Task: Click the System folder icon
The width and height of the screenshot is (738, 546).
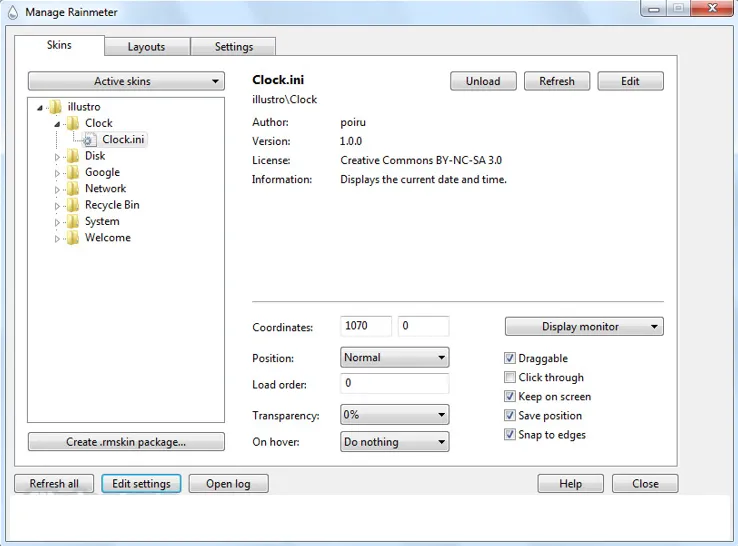Action: (x=73, y=221)
